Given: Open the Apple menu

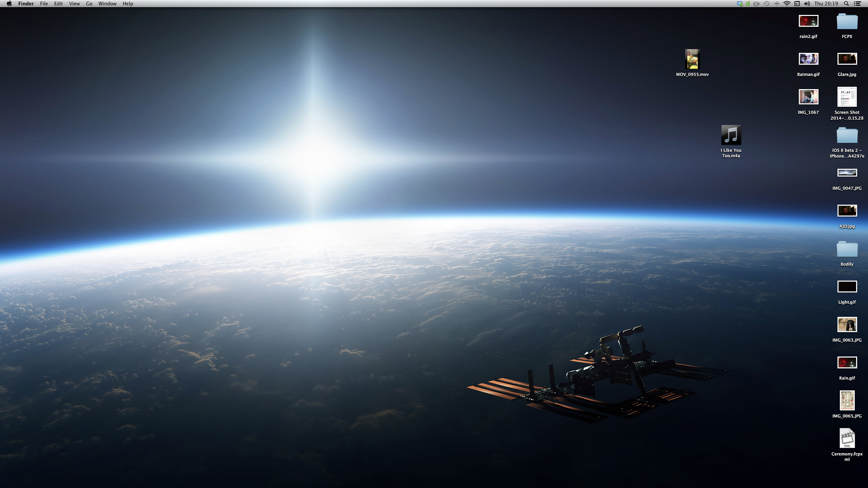Looking at the screenshot, I should 9,4.
